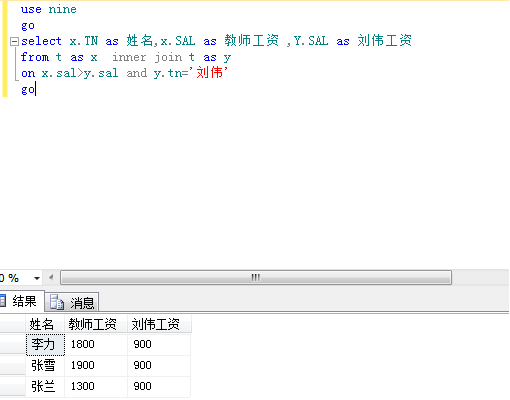
Task: Click the 'inner join' keywords in query
Action: pyautogui.click(x=148, y=57)
